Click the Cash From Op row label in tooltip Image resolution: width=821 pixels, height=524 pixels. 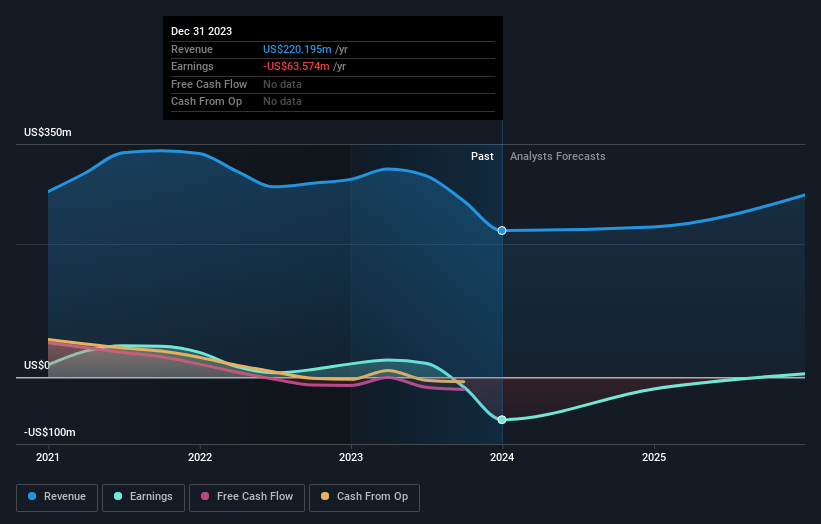206,101
